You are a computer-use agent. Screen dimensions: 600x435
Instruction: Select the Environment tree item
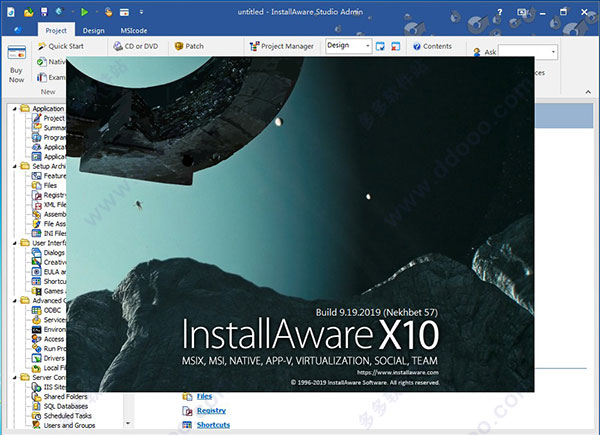(x=49, y=329)
